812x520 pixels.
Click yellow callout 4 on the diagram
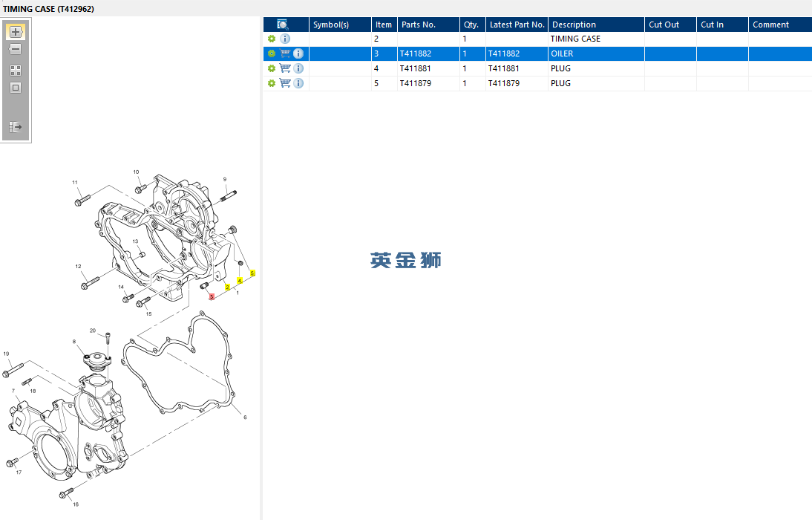(240, 281)
